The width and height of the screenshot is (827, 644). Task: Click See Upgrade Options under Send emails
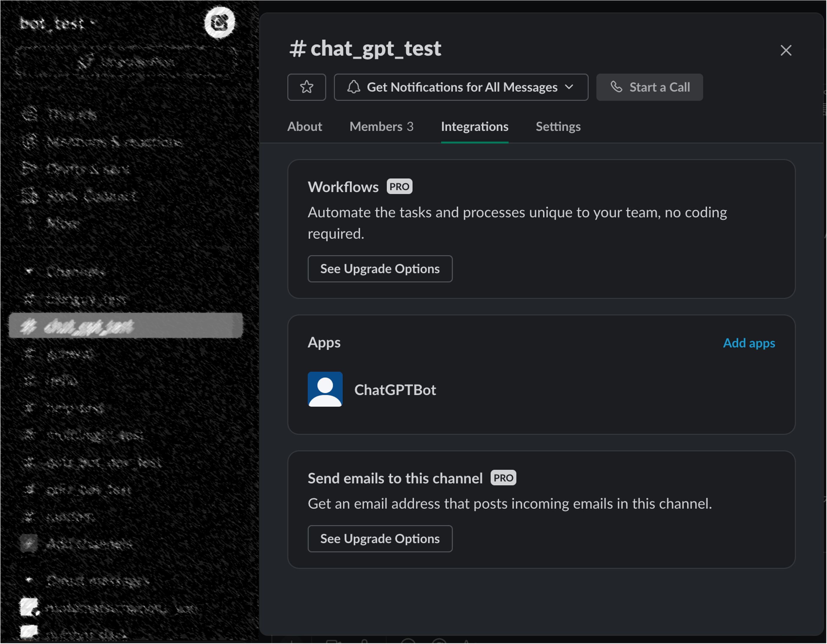tap(379, 538)
